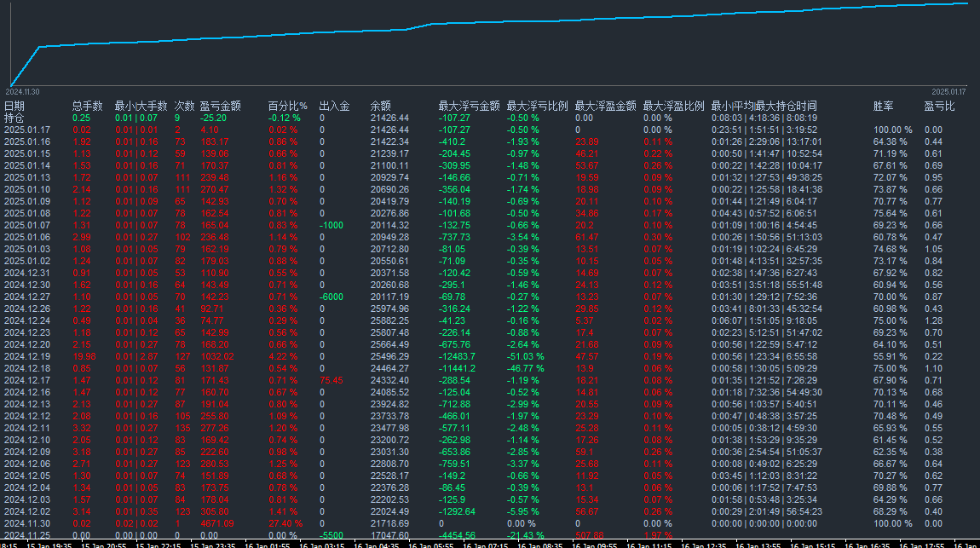Click the 百分比% column header
Image resolution: width=980 pixels, height=548 pixels.
coord(287,106)
